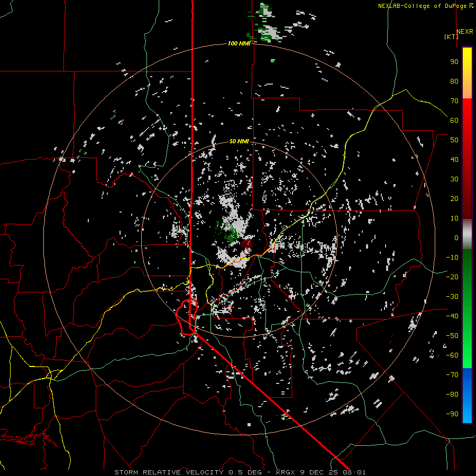The height and width of the screenshot is (476, 476).
Task: Click the -70 value on the velocity scale
Action: point(452,375)
